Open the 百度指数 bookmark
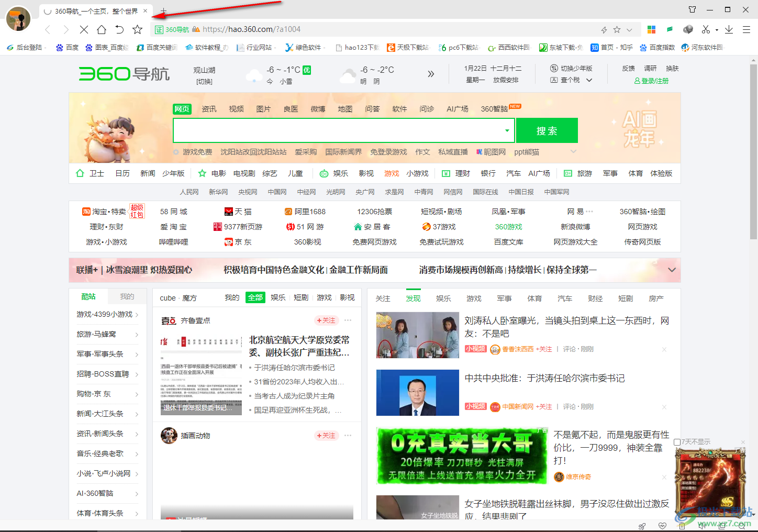Viewport: 758px width, 532px height. coord(657,47)
